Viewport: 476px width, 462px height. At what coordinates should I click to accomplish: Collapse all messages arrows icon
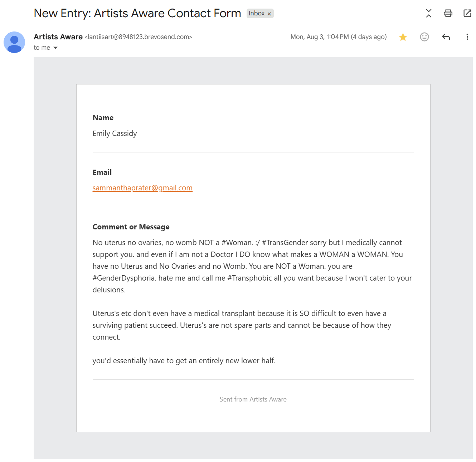click(428, 14)
